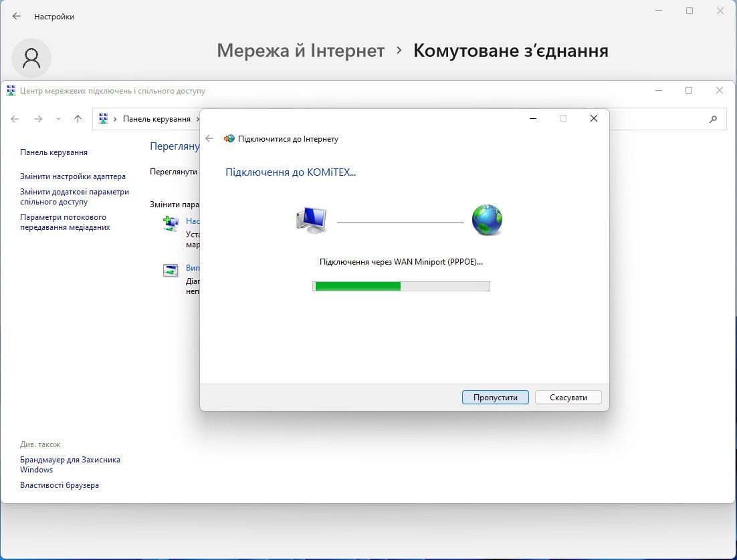Click the connection progress bar
Image resolution: width=737 pixels, height=560 pixels.
[x=401, y=286]
